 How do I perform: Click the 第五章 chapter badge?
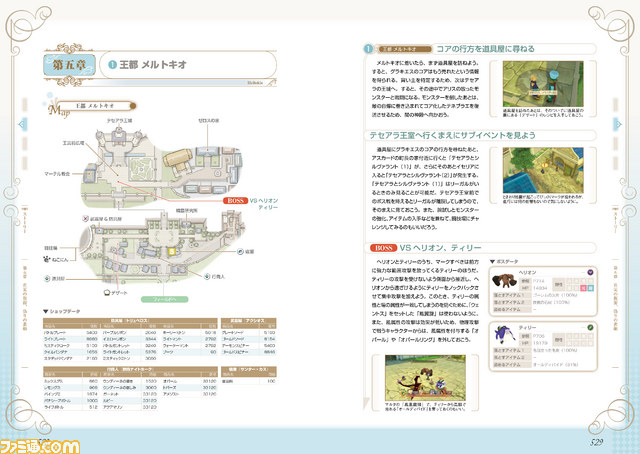pyautogui.click(x=69, y=65)
